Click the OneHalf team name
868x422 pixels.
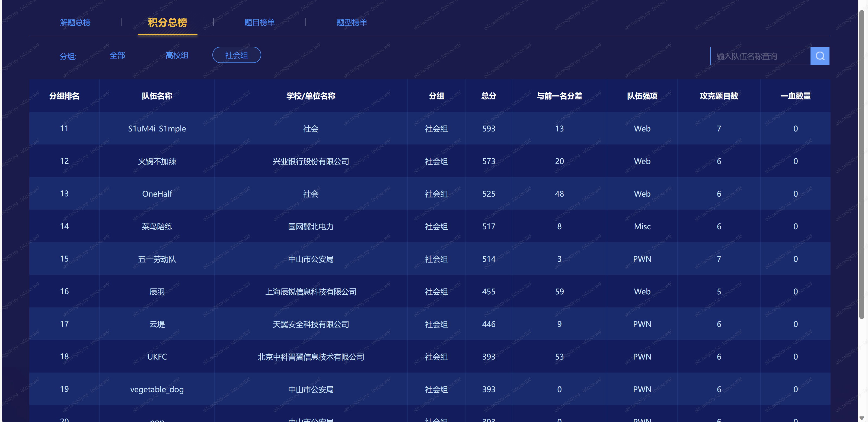(157, 194)
